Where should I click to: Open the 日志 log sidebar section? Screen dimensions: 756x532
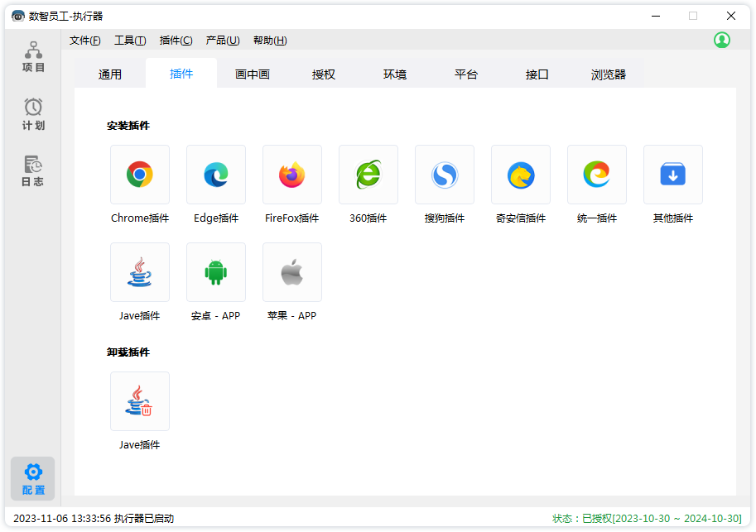click(33, 171)
